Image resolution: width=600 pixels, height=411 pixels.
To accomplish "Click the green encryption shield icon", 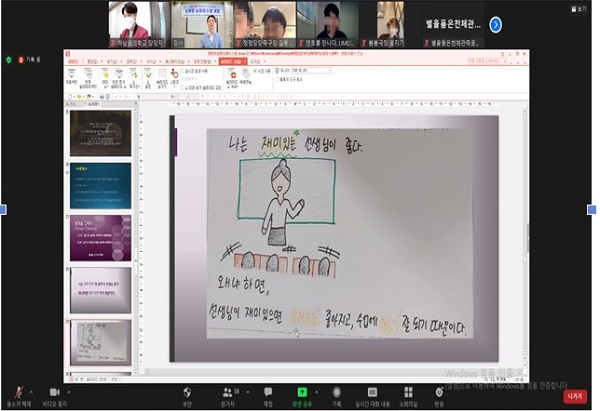I will [9, 60].
